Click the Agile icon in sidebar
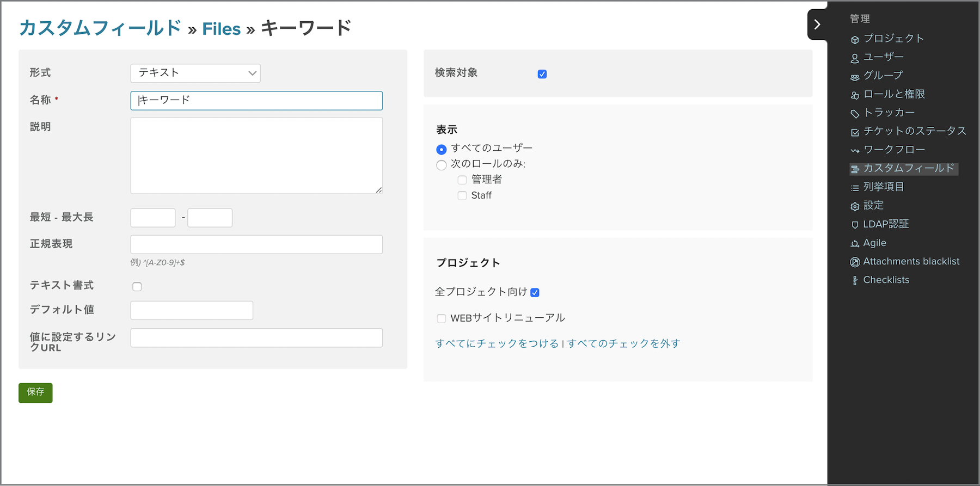980x486 pixels. click(855, 243)
